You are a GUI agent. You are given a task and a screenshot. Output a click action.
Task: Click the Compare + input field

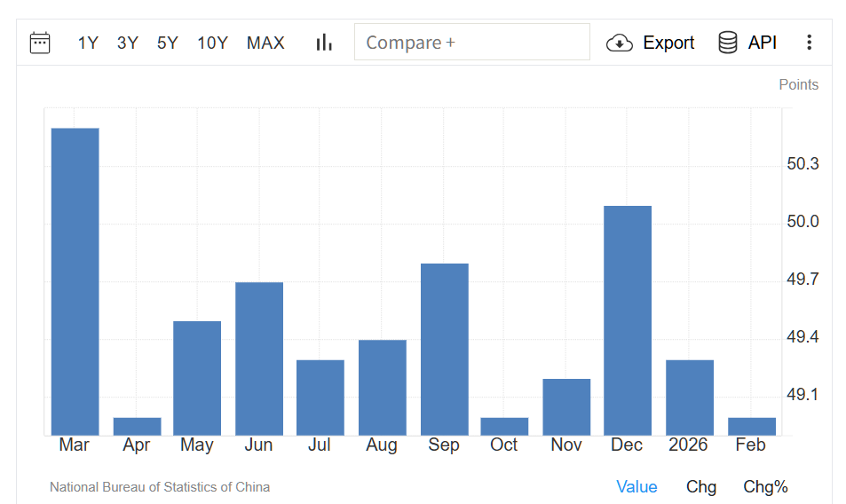point(471,42)
